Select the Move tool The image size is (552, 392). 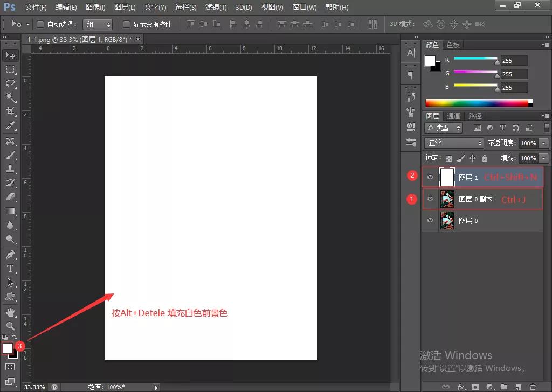tap(10, 54)
